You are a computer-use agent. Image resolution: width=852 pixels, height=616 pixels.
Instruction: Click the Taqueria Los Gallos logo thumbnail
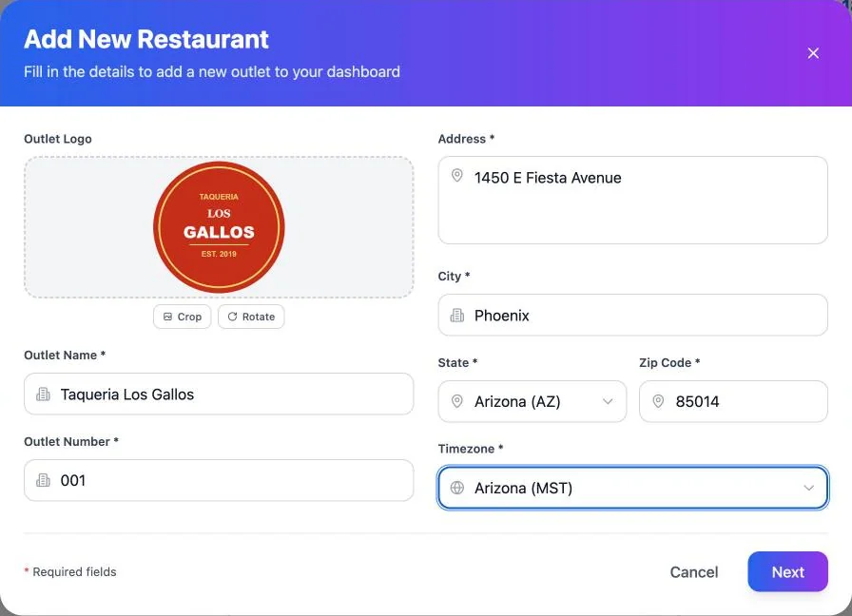point(219,227)
